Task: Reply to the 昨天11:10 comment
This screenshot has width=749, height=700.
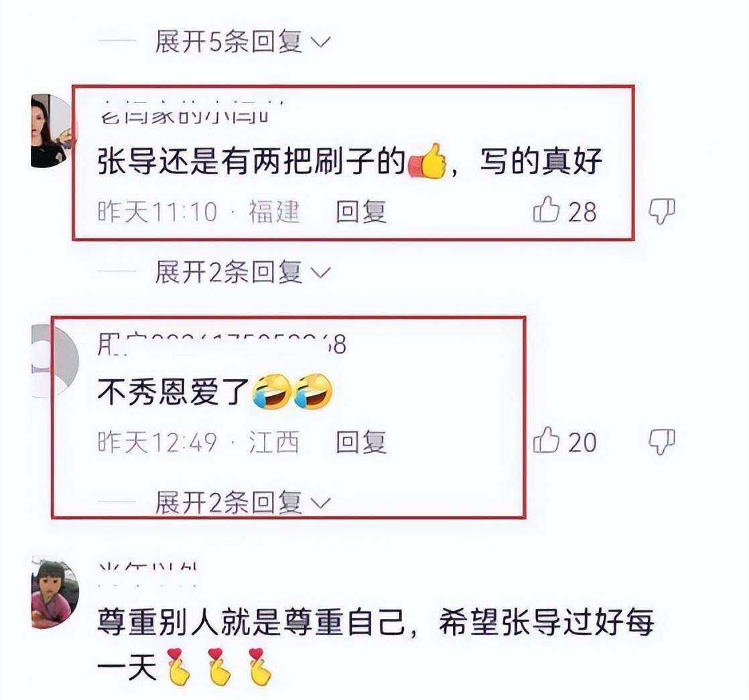Action: pyautogui.click(x=360, y=212)
